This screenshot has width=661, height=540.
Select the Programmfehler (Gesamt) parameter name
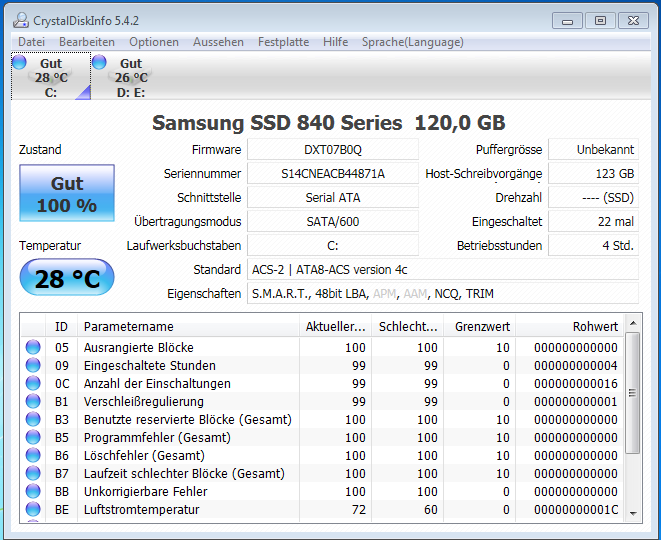pos(157,438)
